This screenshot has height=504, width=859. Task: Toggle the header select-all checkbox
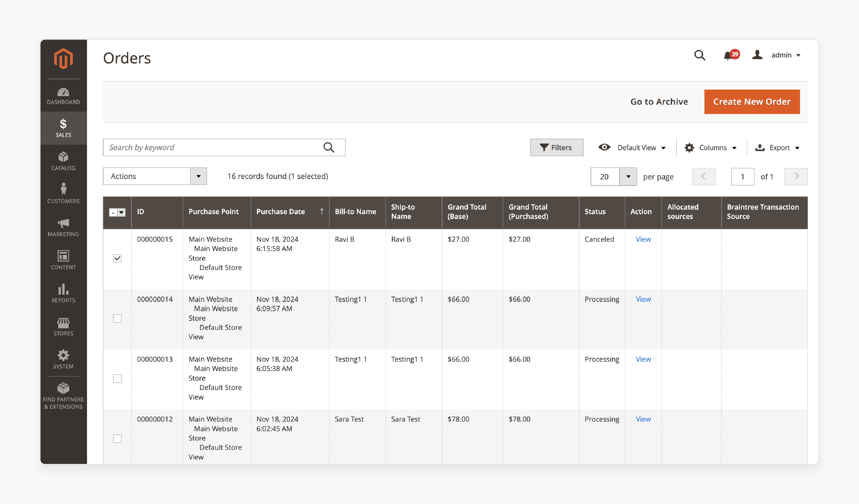[113, 212]
